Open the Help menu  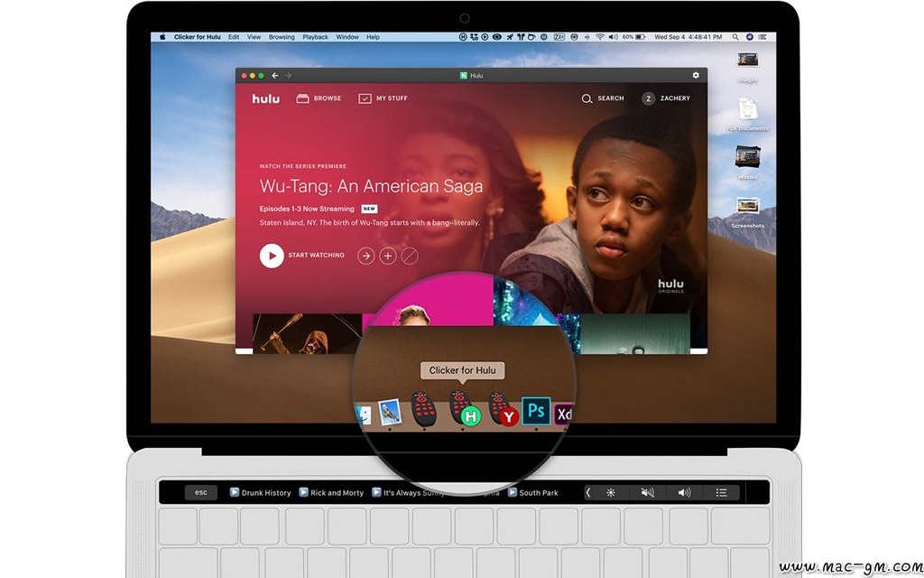click(x=373, y=36)
